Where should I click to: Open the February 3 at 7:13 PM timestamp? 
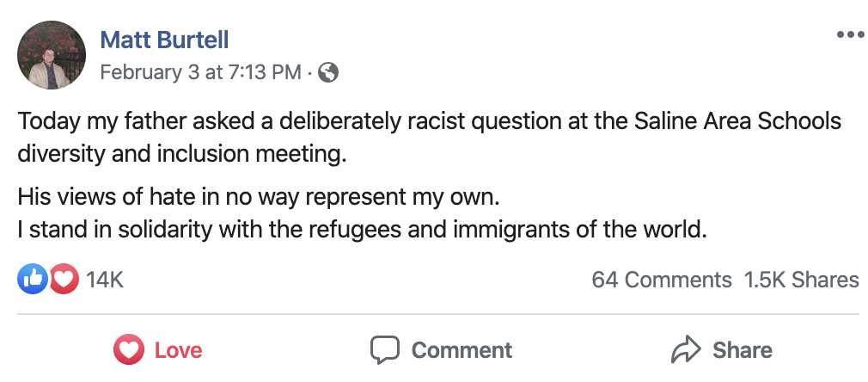tap(200, 72)
